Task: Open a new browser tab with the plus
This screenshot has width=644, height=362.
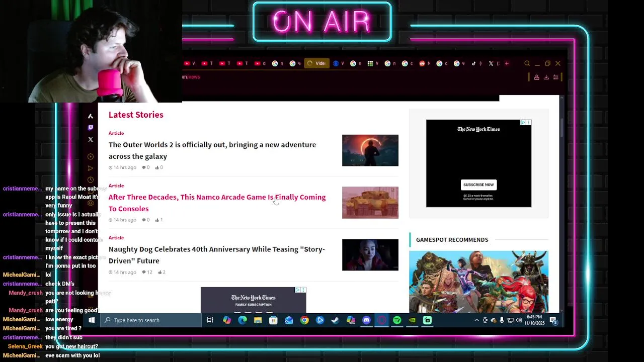Action: [x=507, y=63]
